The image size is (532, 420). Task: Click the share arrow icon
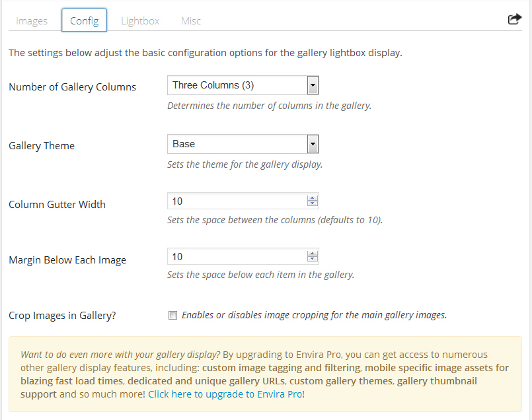(514, 20)
